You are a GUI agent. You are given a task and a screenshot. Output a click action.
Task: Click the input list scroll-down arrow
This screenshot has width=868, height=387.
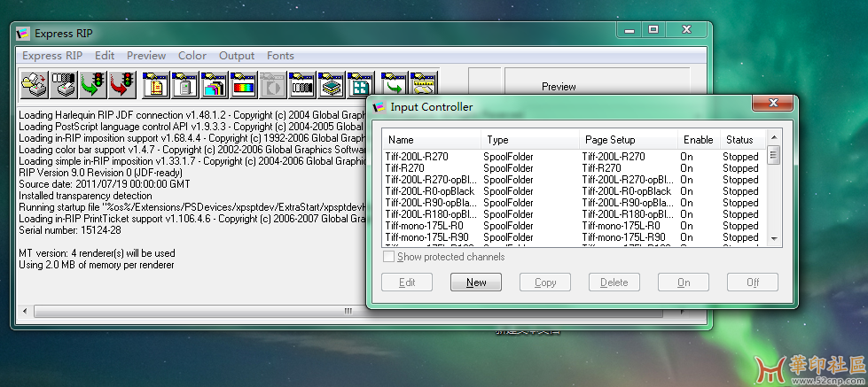coord(774,239)
